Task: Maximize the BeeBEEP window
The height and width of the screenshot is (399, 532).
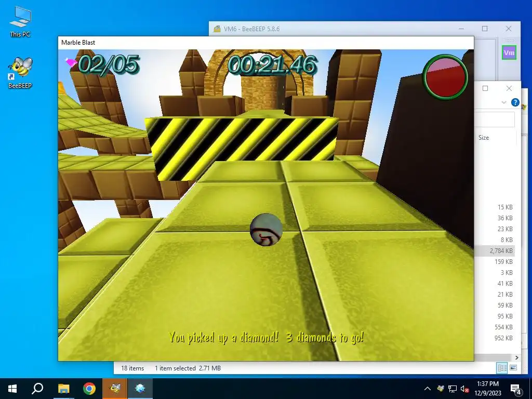Action: tap(485, 29)
